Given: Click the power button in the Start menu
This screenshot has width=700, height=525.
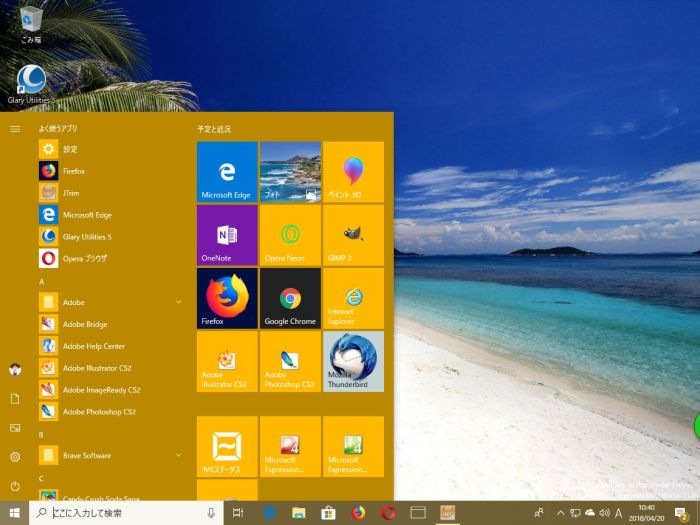Looking at the screenshot, I should (15, 486).
